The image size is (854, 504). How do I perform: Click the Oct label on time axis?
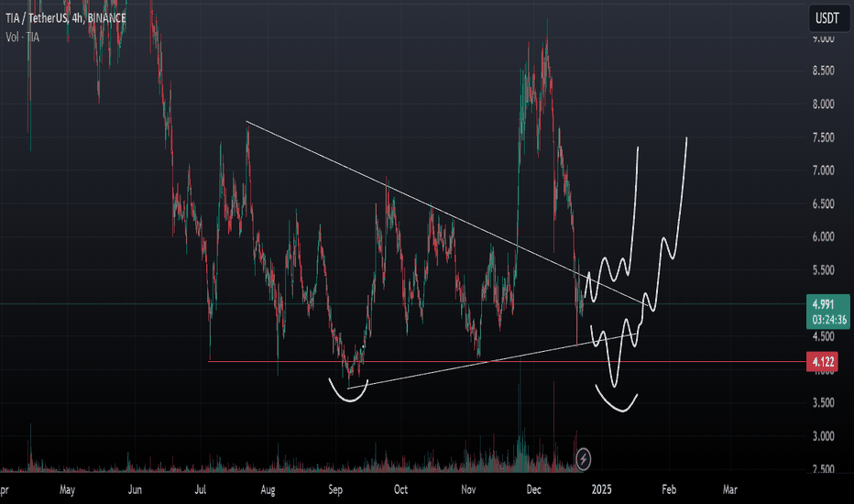coord(400,489)
